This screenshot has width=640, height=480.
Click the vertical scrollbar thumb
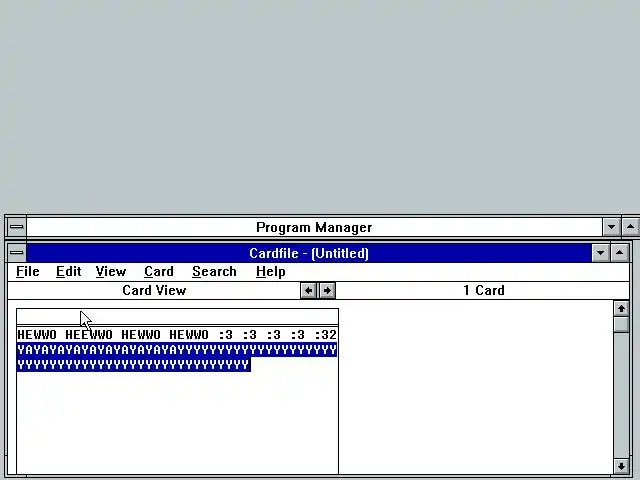point(621,324)
